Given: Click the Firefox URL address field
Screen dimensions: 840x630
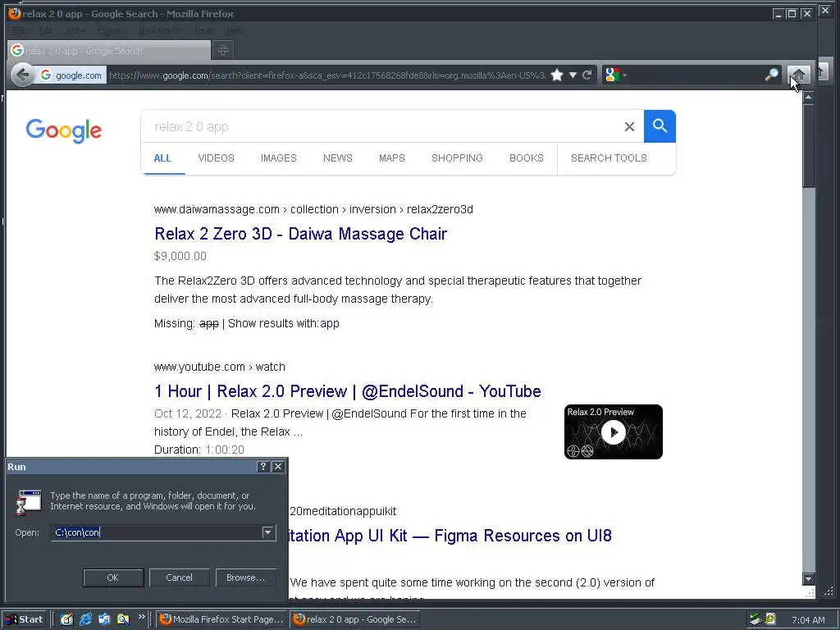Looking at the screenshot, I should coord(326,75).
